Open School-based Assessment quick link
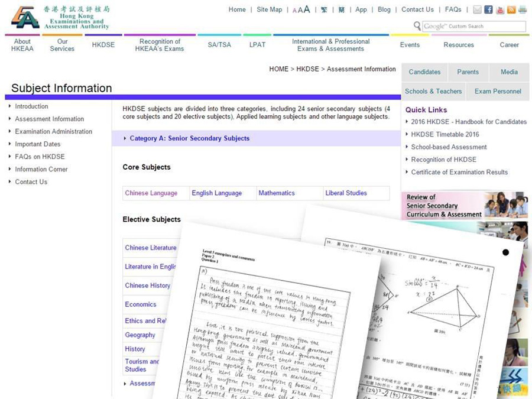This screenshot has height=399, width=532. click(x=449, y=147)
